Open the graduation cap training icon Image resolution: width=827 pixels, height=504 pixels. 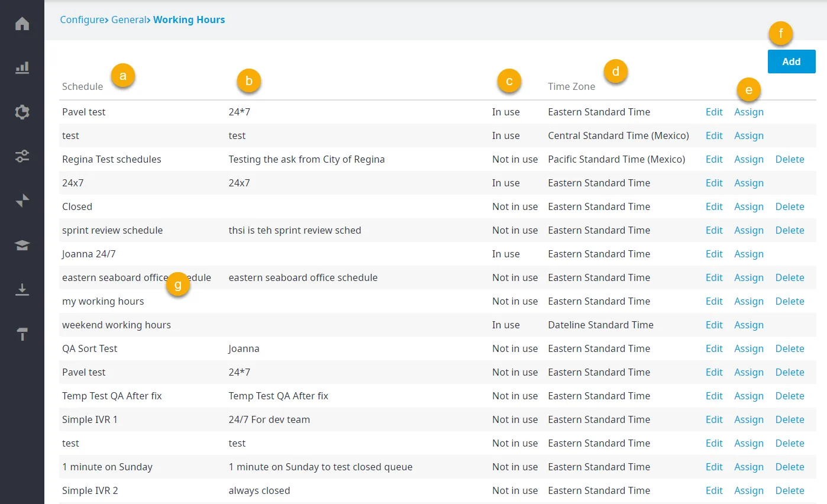[22, 245]
